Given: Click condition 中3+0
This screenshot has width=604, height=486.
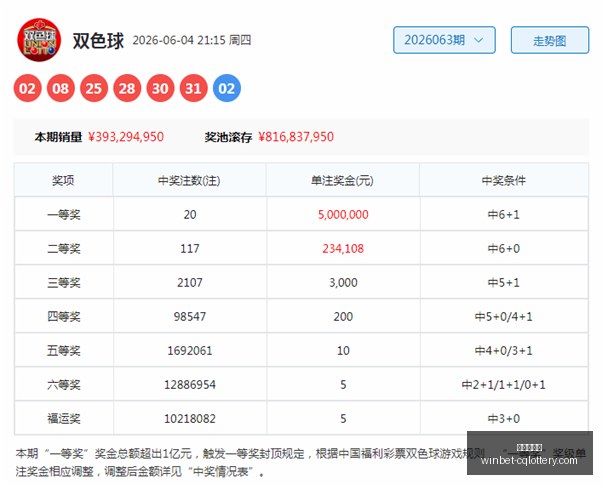Looking at the screenshot, I should [x=503, y=419].
